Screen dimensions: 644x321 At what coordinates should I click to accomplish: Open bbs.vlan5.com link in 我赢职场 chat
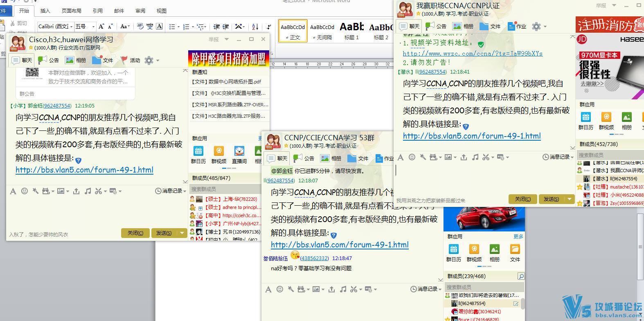point(472,136)
